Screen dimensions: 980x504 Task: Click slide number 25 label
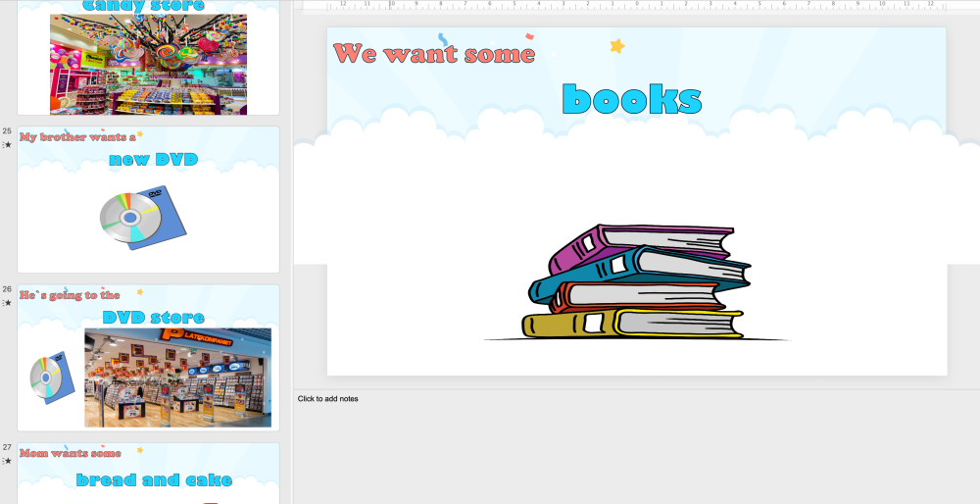tap(7, 131)
